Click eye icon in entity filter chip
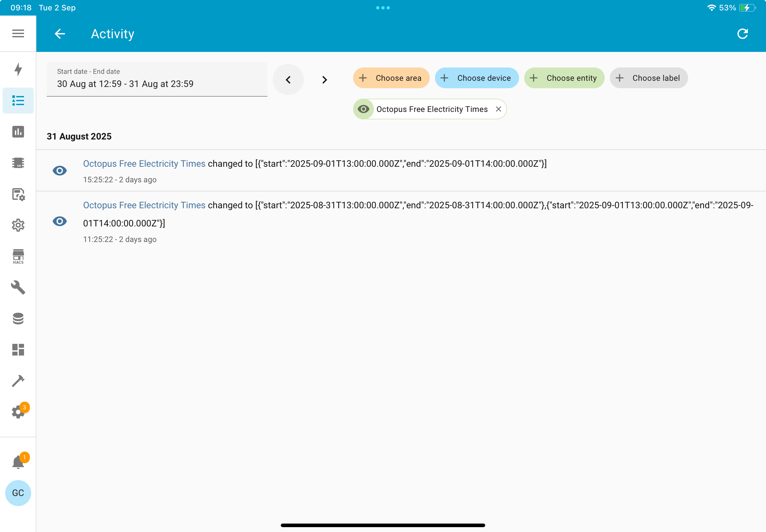 point(364,109)
